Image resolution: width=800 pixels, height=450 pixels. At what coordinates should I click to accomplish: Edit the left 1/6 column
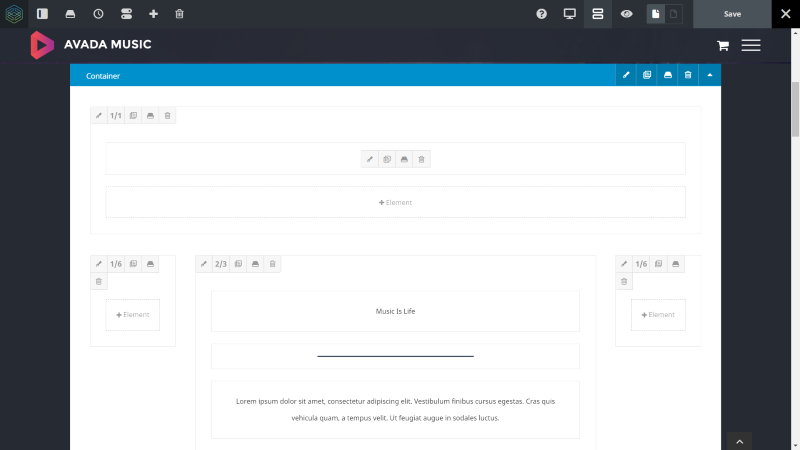(x=99, y=264)
